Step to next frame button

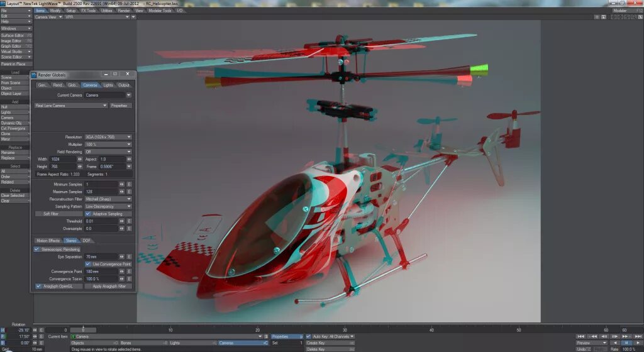click(x=615, y=336)
